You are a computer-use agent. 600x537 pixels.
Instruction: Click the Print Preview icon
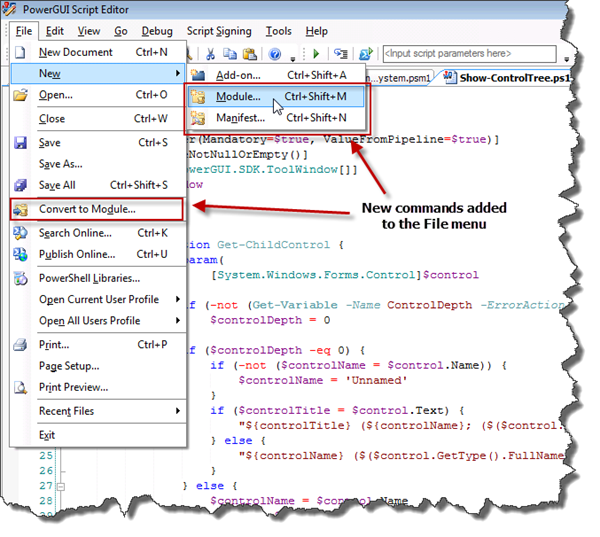[20, 387]
